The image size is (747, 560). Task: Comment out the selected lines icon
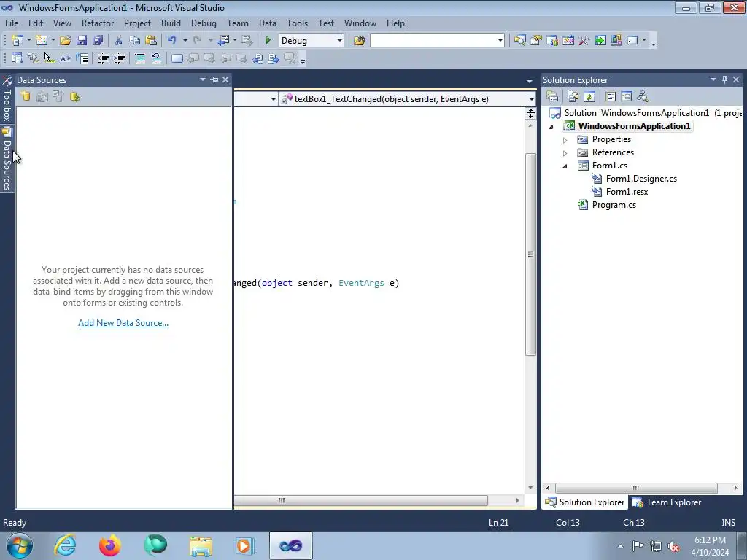click(140, 58)
